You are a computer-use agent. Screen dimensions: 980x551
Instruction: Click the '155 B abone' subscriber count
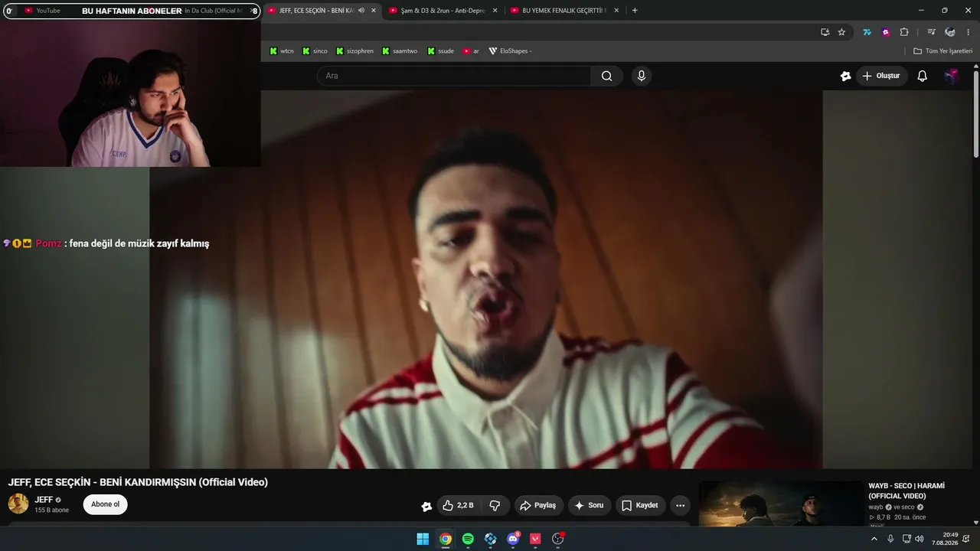51,510
